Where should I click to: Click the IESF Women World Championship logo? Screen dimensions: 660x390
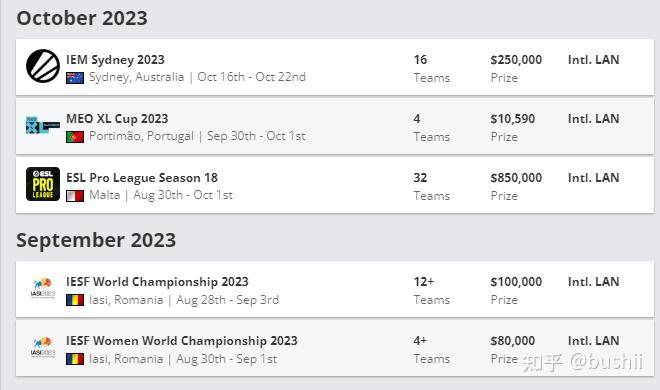pos(43,347)
